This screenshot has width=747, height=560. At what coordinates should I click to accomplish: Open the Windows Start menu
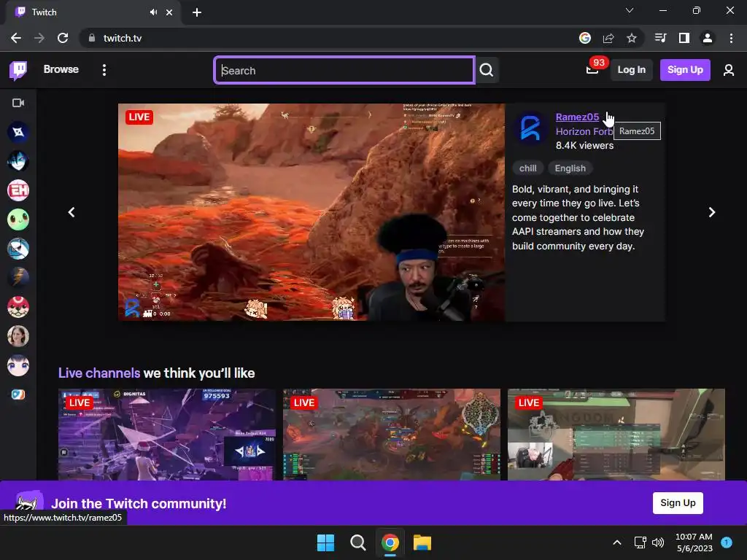325,542
